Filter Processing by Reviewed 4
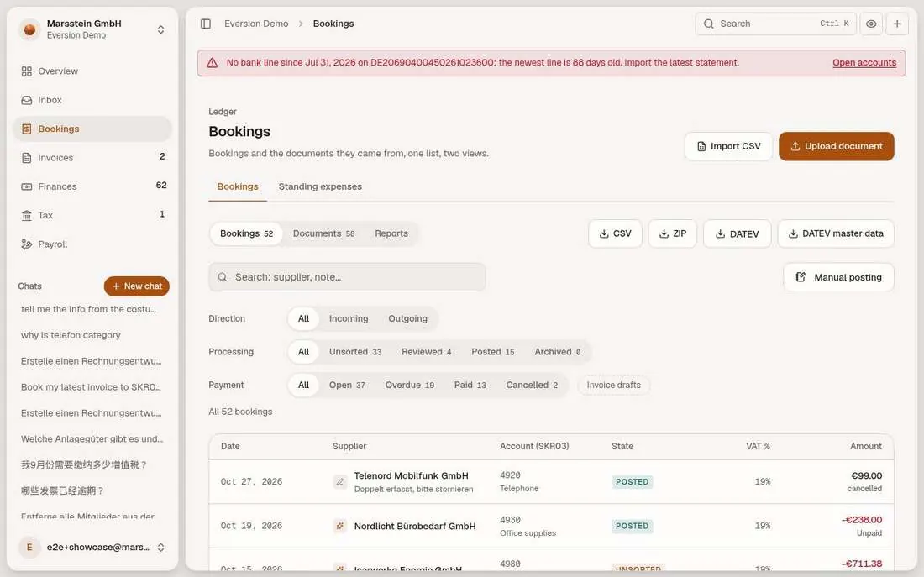This screenshot has height=577, width=924. 427,352
